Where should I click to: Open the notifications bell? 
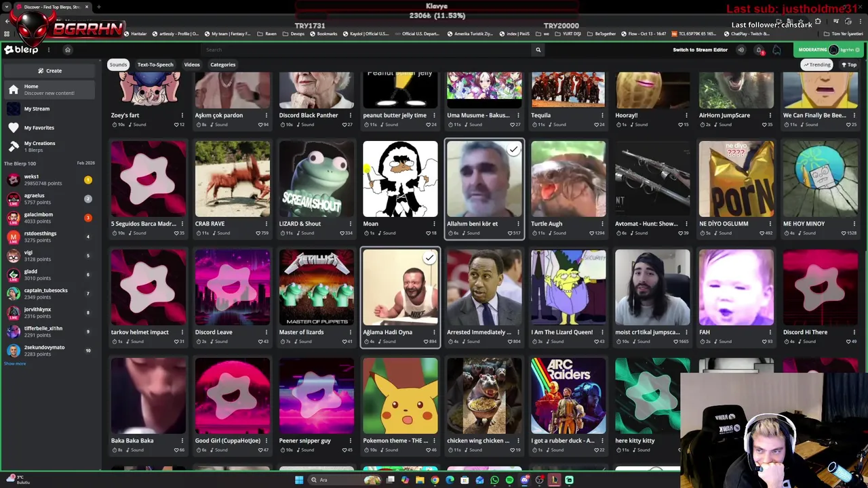click(759, 49)
